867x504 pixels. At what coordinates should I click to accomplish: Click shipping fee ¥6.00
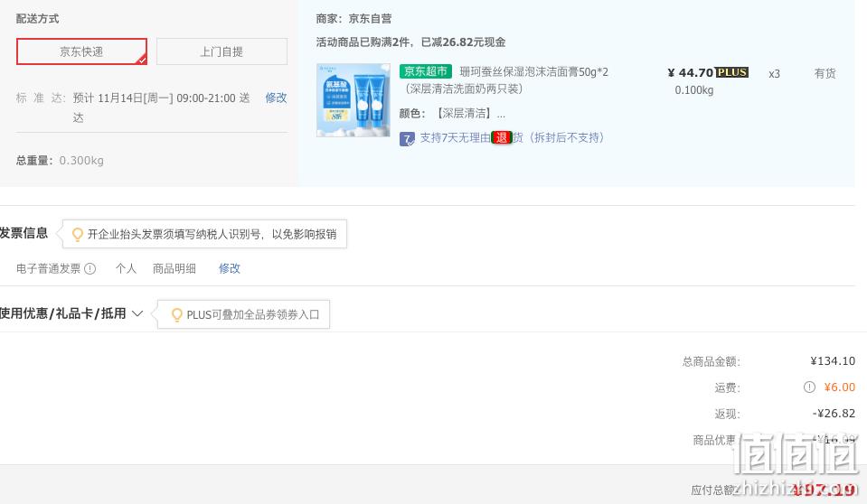point(839,387)
